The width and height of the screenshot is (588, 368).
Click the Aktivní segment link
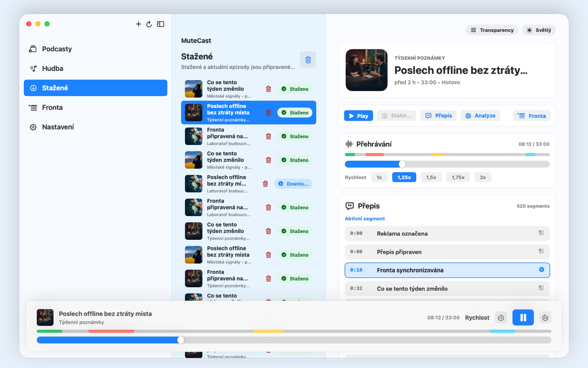pos(365,219)
